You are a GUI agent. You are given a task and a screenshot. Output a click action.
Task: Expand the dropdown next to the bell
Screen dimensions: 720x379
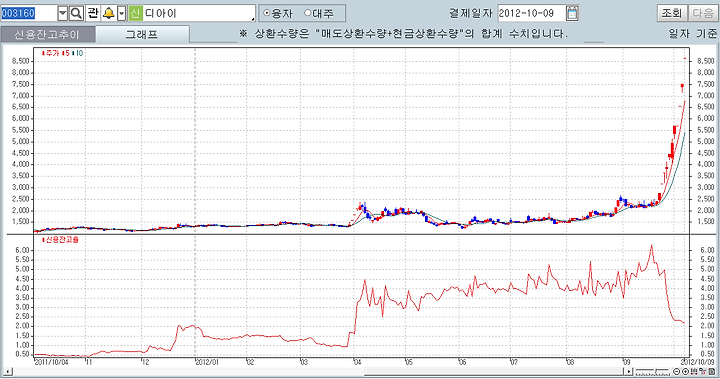coord(122,13)
